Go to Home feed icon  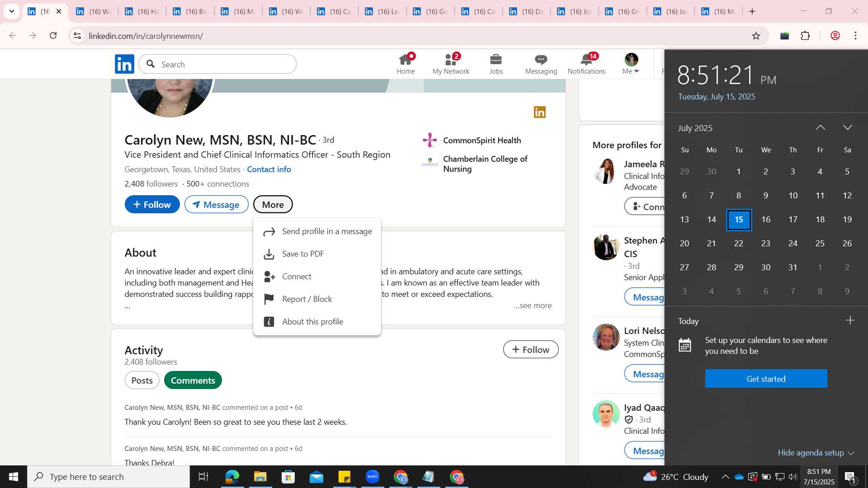tap(406, 64)
